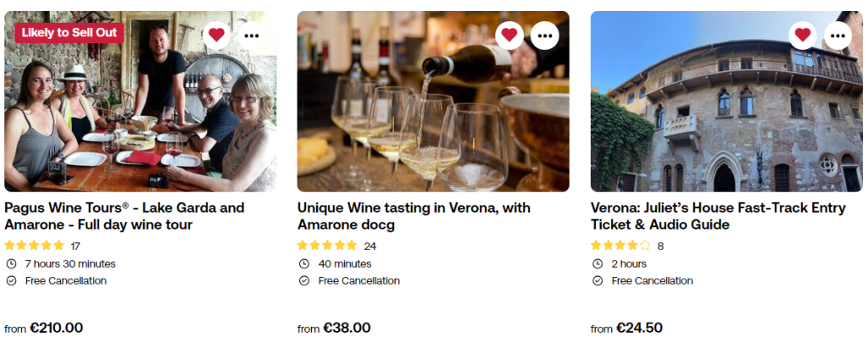Viewport: 868px width, 348px height.
Task: Click the €210.00 price on Pagus tour
Action: pyautogui.click(x=56, y=328)
